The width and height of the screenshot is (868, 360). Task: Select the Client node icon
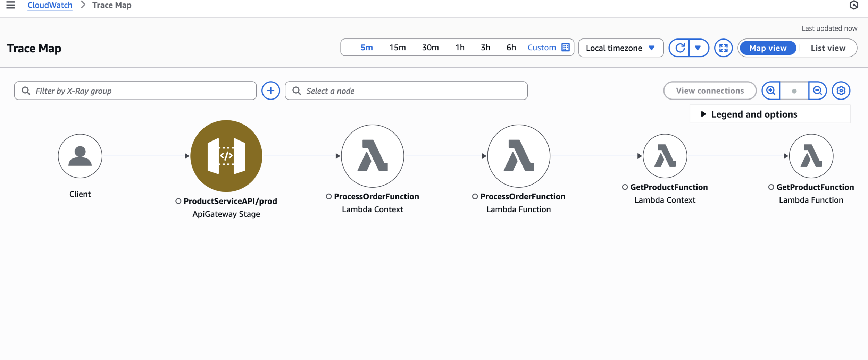[x=80, y=156]
